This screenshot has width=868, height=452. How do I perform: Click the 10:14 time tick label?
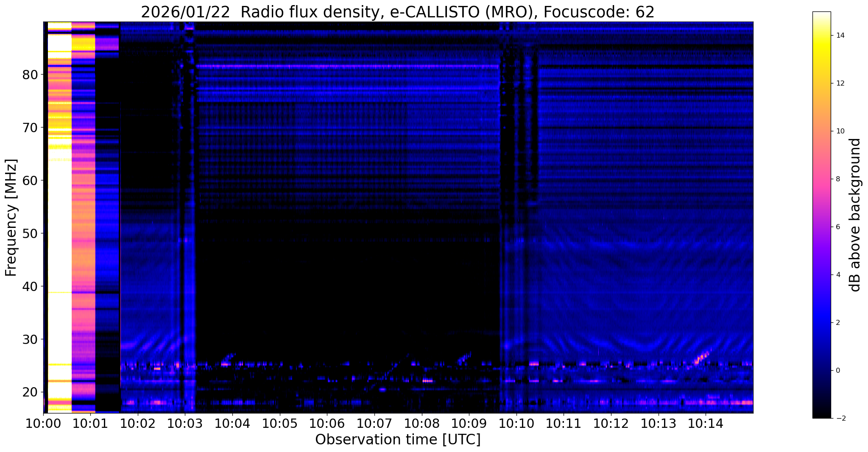[706, 424]
